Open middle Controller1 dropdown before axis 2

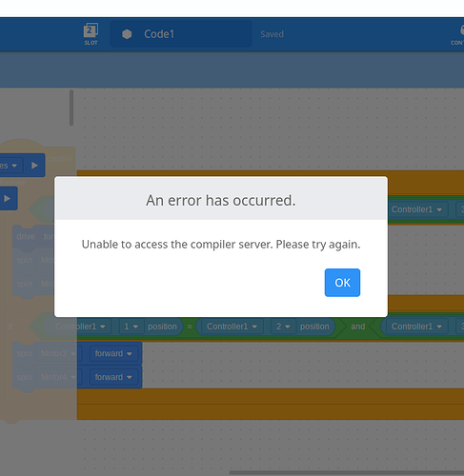[x=232, y=327]
